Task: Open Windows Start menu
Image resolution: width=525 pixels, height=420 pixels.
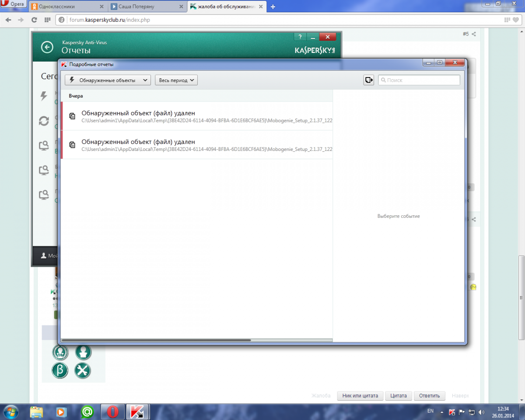Action: point(10,412)
